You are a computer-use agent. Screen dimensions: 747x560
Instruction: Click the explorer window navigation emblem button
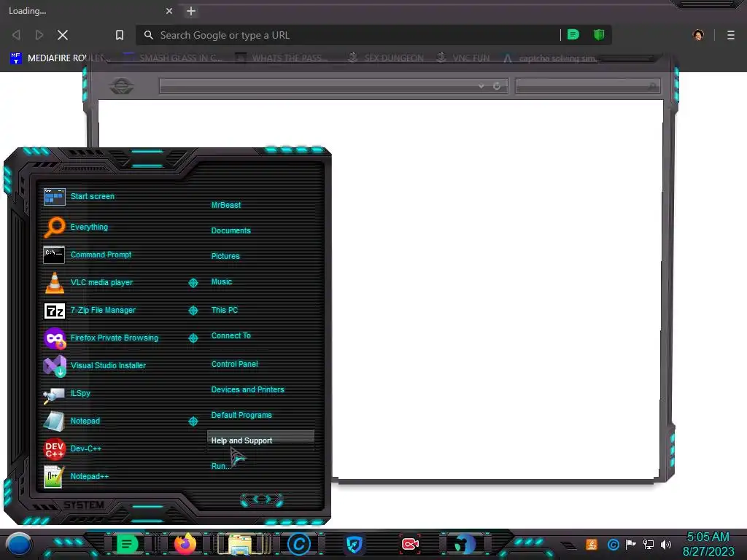122,87
